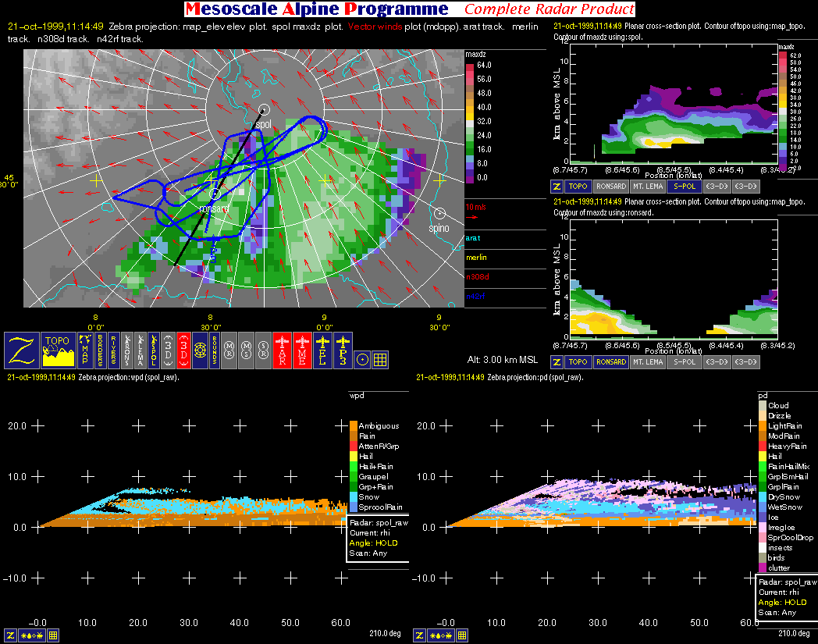Select the red AR aircraft track icon
818x644 pixels.
tap(282, 350)
